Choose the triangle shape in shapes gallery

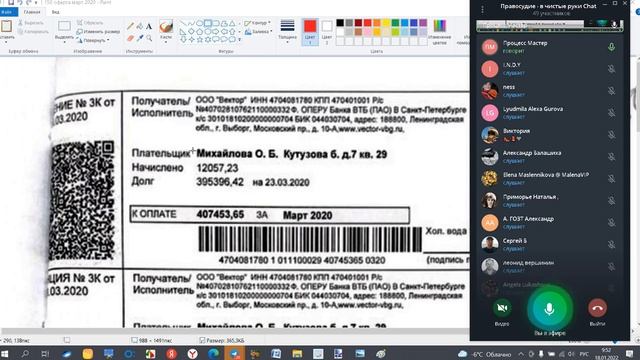pyautogui.click(x=232, y=23)
